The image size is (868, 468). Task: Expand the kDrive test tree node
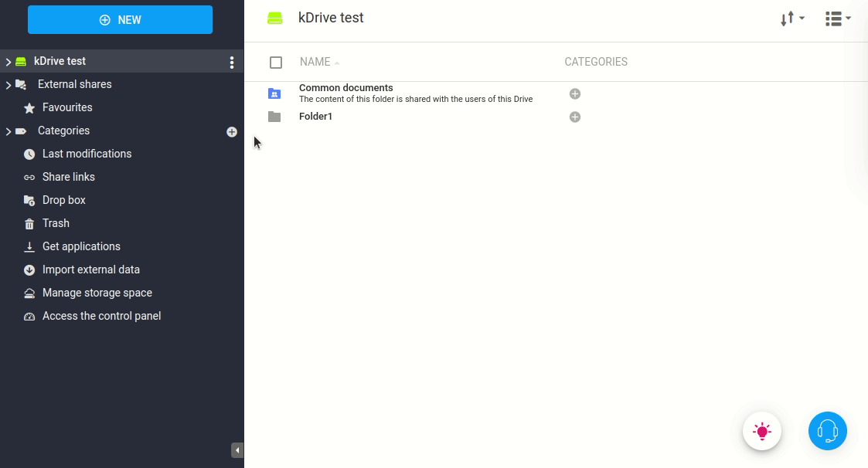pos(9,62)
